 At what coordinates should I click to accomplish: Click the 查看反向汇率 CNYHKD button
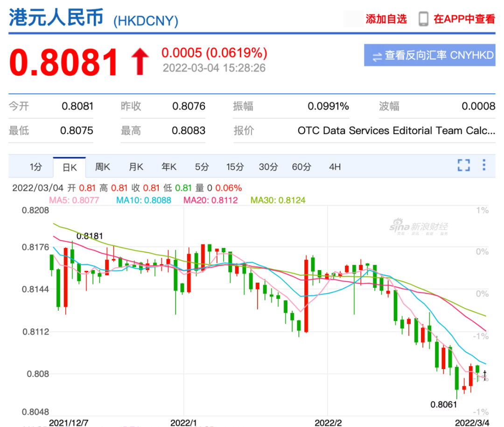coord(430,55)
